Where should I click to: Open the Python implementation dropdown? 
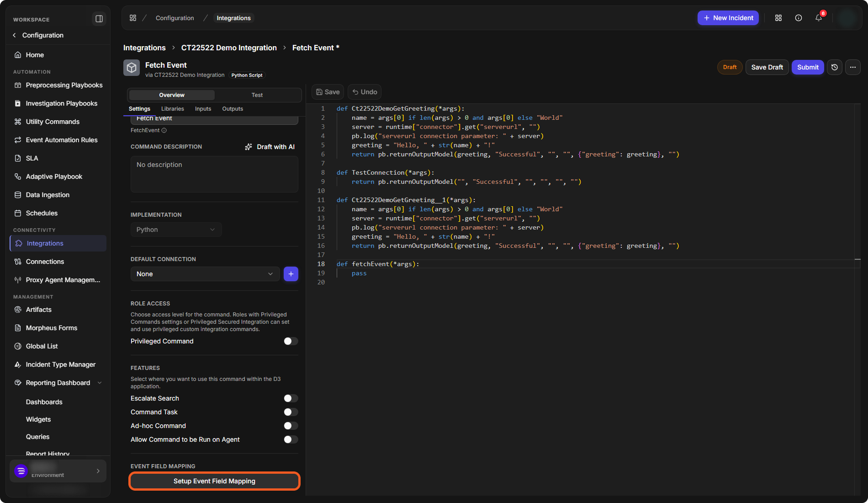point(176,230)
